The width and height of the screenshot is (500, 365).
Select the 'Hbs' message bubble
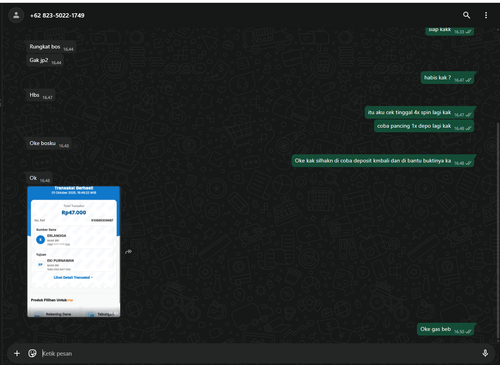[x=41, y=95]
